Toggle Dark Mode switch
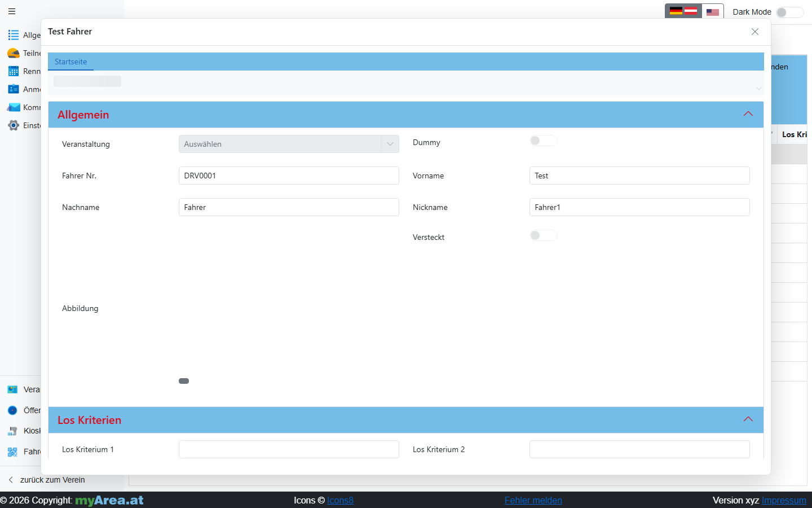This screenshot has width=812, height=508. click(x=789, y=12)
